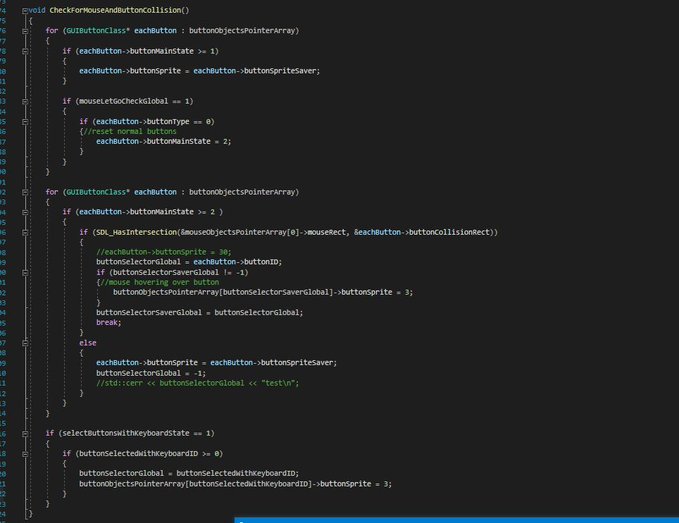Click line 'buttonSelectorGlobal = buttonSelectedWithKeyboardID;'
This screenshot has width=679, height=523.
[189, 473]
